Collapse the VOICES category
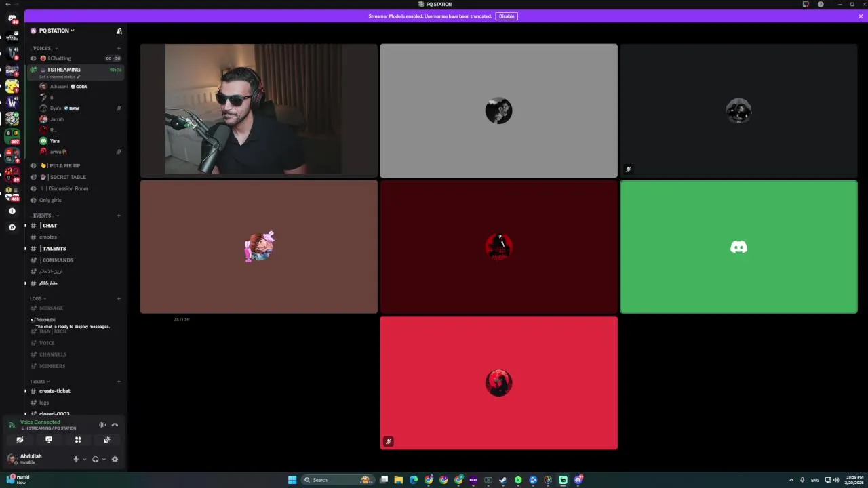 [x=45, y=48]
